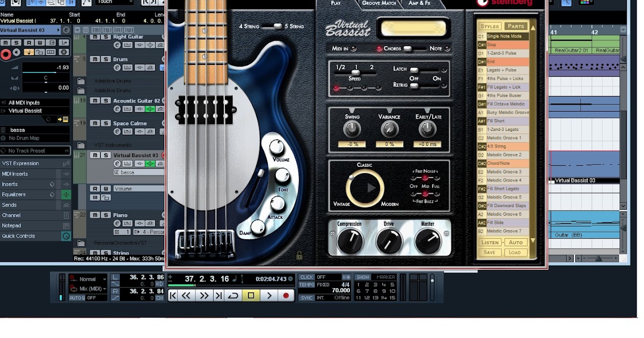This screenshot has height=338, width=644.
Task: Switch to the Amp & Fx tab
Action: [x=419, y=3]
